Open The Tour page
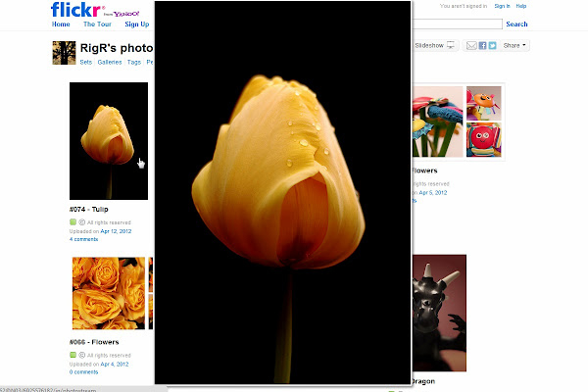Viewport: 588px width, 392px height. point(97,24)
